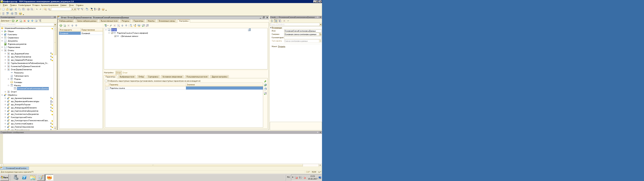The height and width of the screenshot is (181, 644).
Task: Open the Отладка menu
Action: tap(36, 5)
